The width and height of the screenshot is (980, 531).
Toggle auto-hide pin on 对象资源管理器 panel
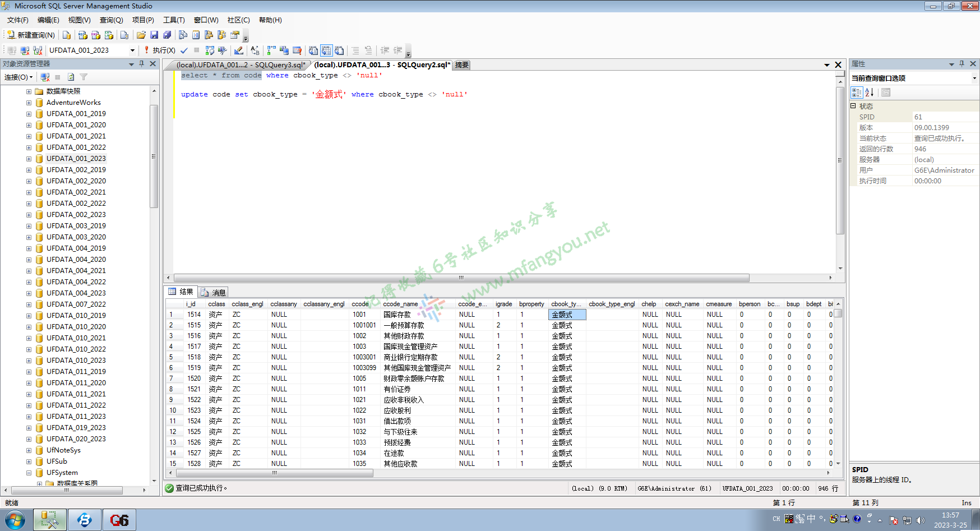coord(142,64)
